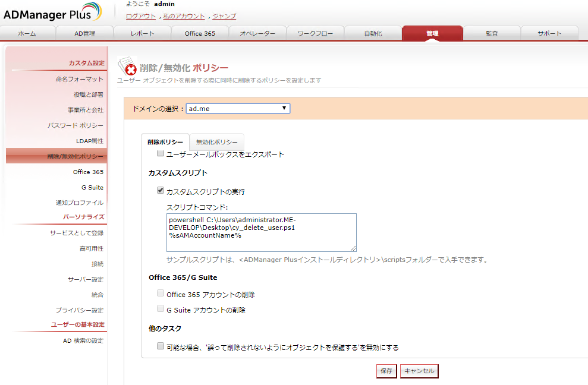This screenshot has width=588, height=385.
Task: Open the ワークフロー main tab
Action: click(x=315, y=33)
